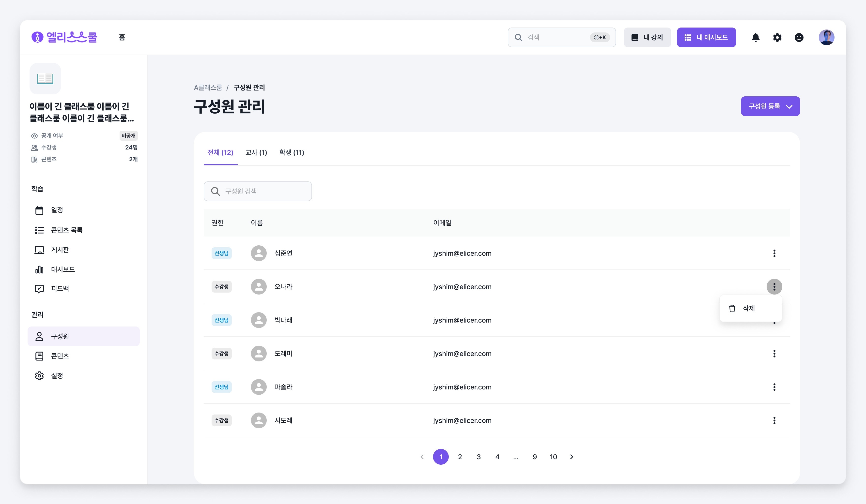Open the user profile avatar
Image resolution: width=866 pixels, height=504 pixels.
[826, 37]
